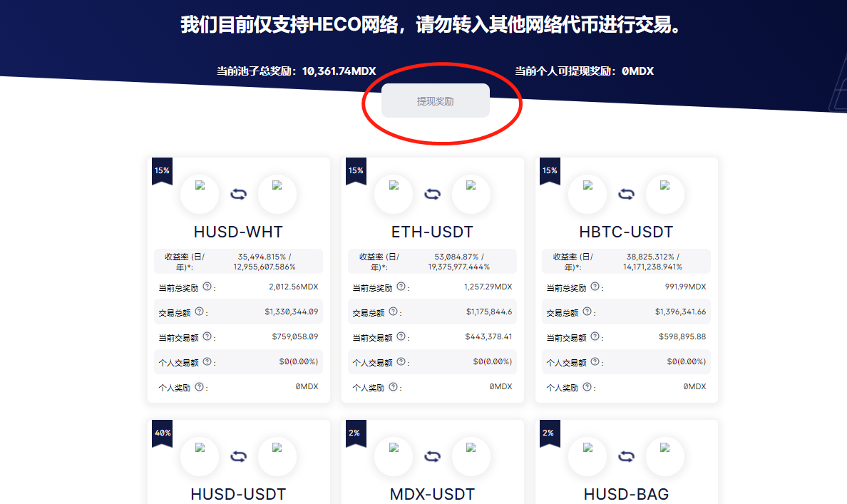Click the swap arrows icon on MDX-USDT card
This screenshot has height=504, width=847.
coord(432,456)
